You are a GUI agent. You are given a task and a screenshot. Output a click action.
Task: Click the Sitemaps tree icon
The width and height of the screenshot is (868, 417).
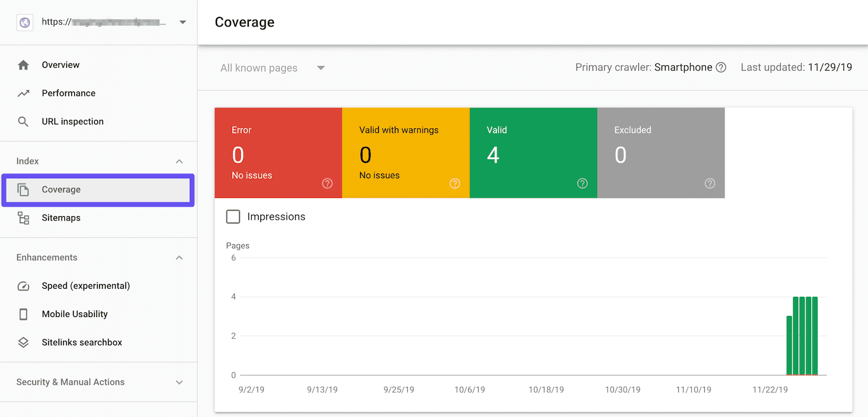pyautogui.click(x=23, y=218)
